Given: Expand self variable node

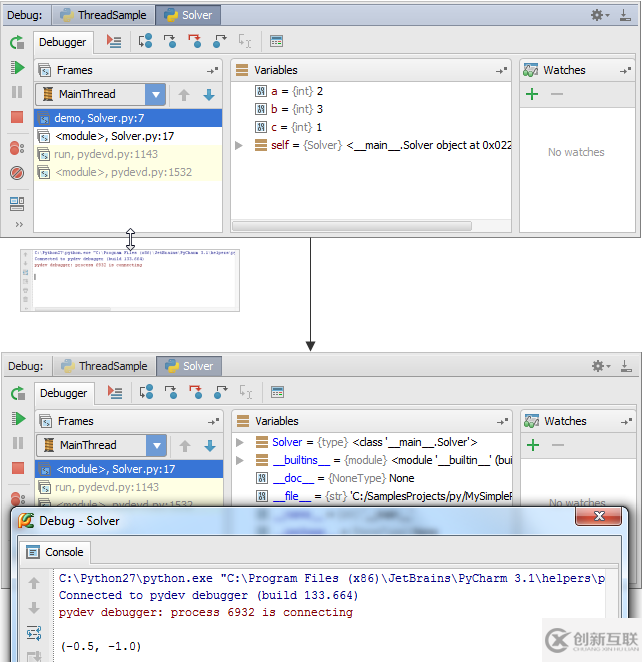Looking at the screenshot, I should (x=239, y=145).
